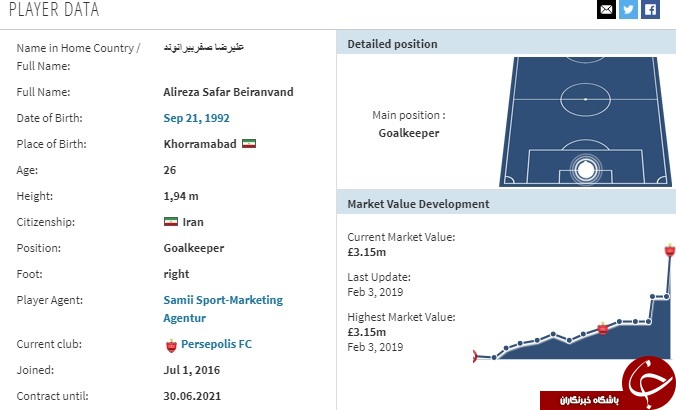Image resolution: width=676 pixels, height=410 pixels.
Task: Share the player page via email icon
Action: coord(606,10)
